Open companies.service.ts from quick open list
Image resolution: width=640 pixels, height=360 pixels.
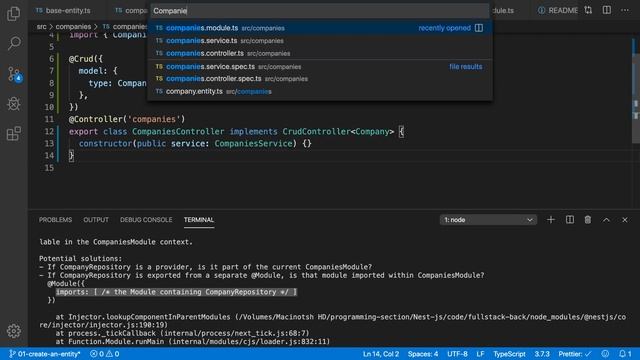click(x=320, y=41)
